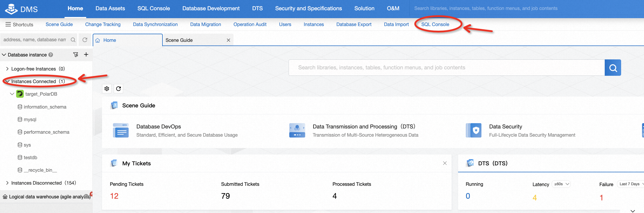Screen dimensions: 644x213
Task: Open Scene Guide shortcut link
Action: pos(59,24)
